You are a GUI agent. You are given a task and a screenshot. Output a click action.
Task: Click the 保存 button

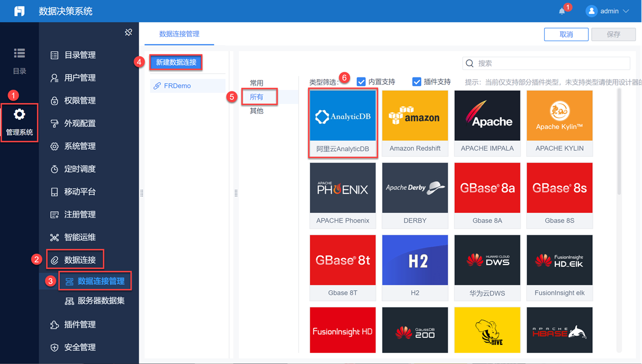pyautogui.click(x=614, y=34)
